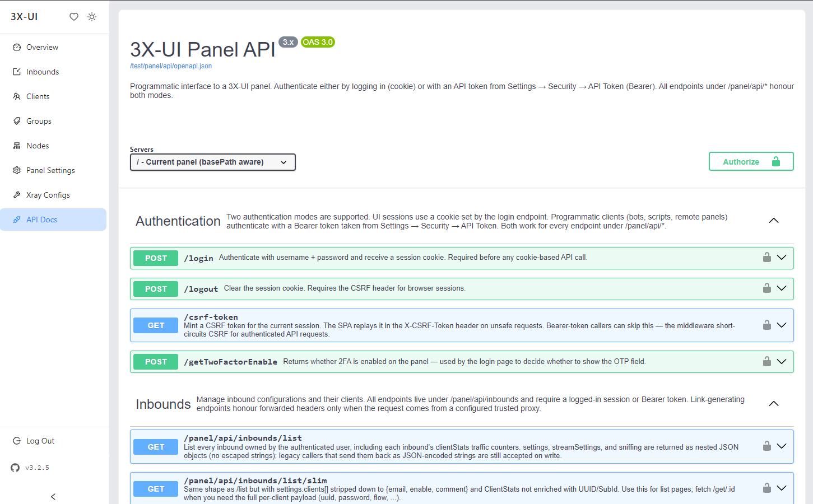
Task: Click the lock icon on /logout row
Action: pyautogui.click(x=767, y=288)
